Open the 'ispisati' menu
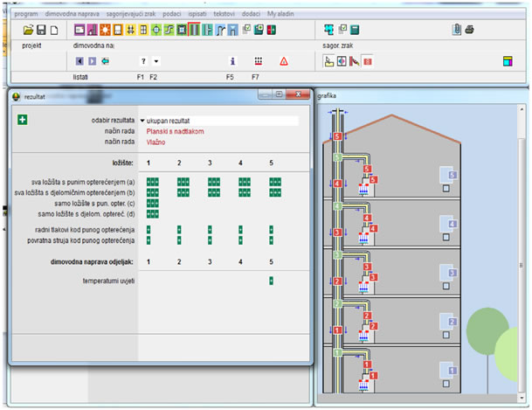 197,14
